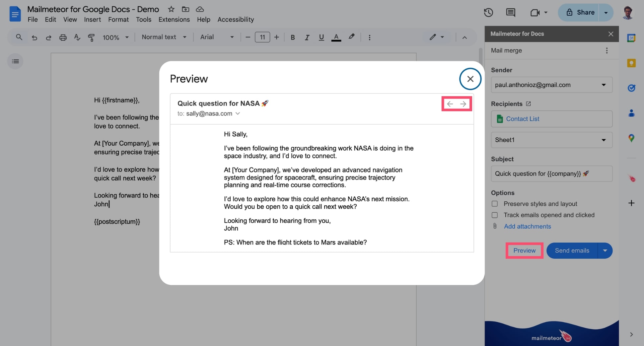Choose the text color

click(336, 37)
